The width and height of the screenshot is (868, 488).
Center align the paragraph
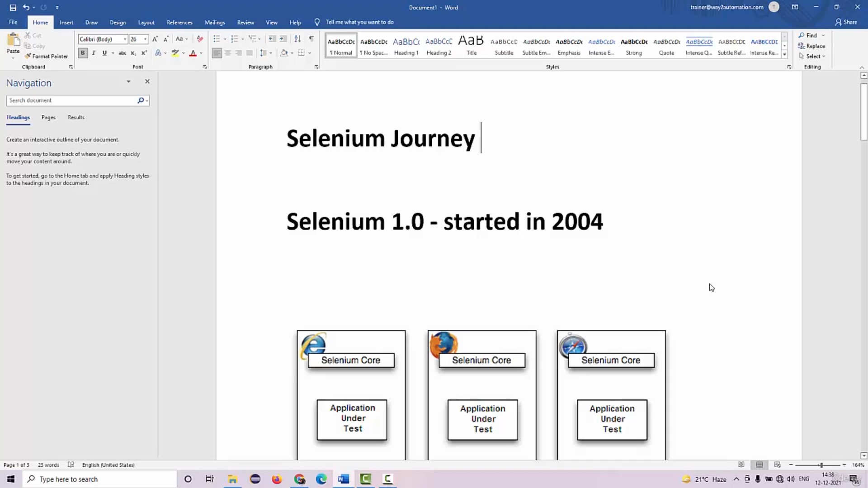point(228,53)
